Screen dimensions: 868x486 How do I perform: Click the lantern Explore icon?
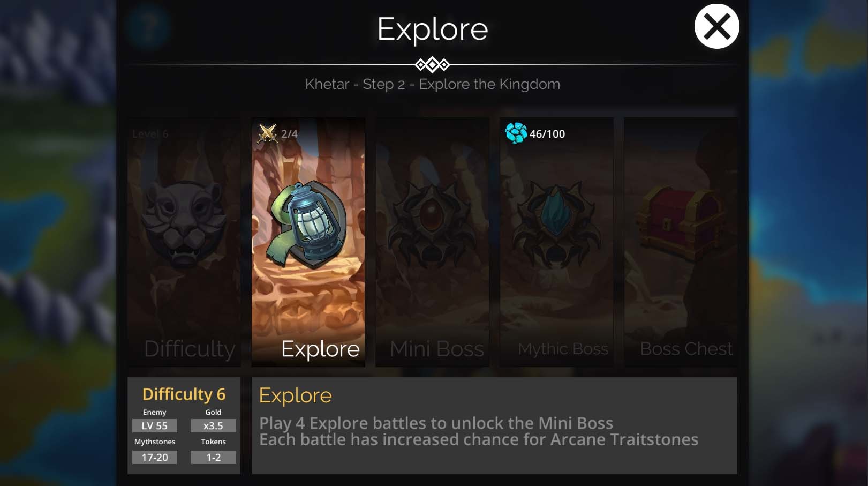click(308, 225)
